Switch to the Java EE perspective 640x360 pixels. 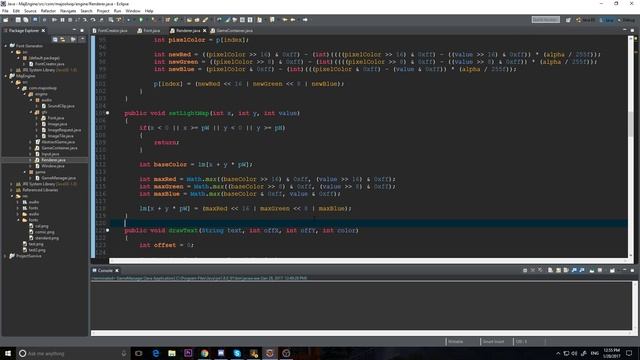coord(586,20)
